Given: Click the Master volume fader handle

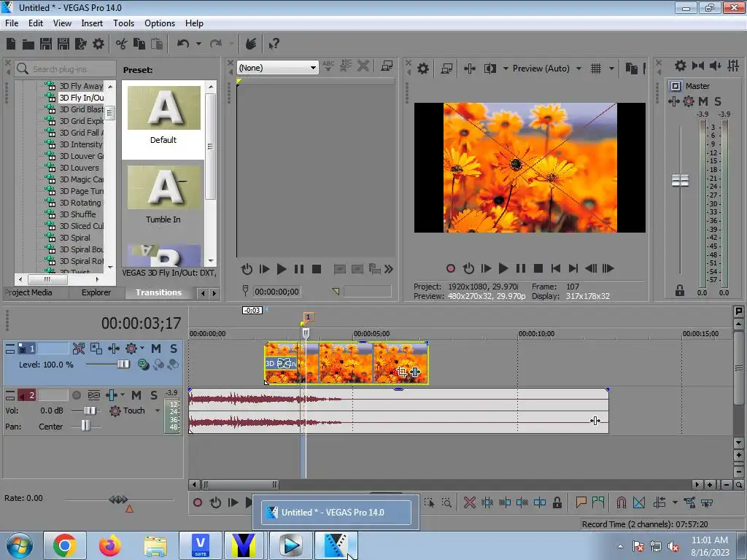Looking at the screenshot, I should pos(681,181).
